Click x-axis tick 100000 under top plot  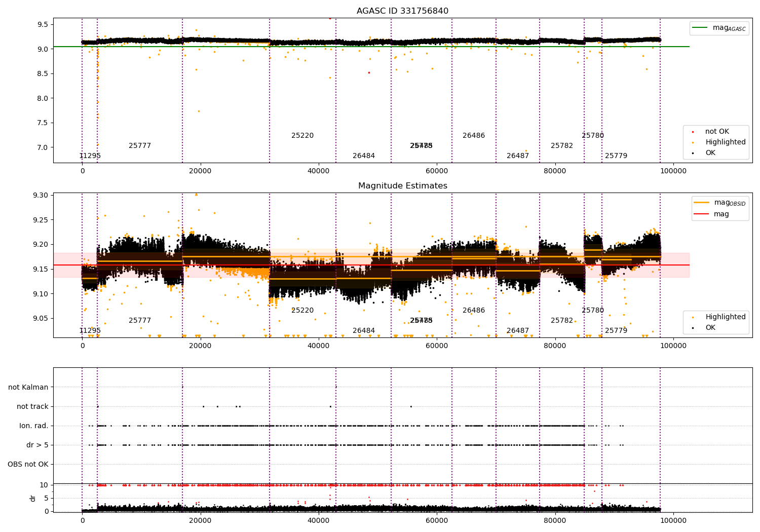pyautogui.click(x=673, y=171)
